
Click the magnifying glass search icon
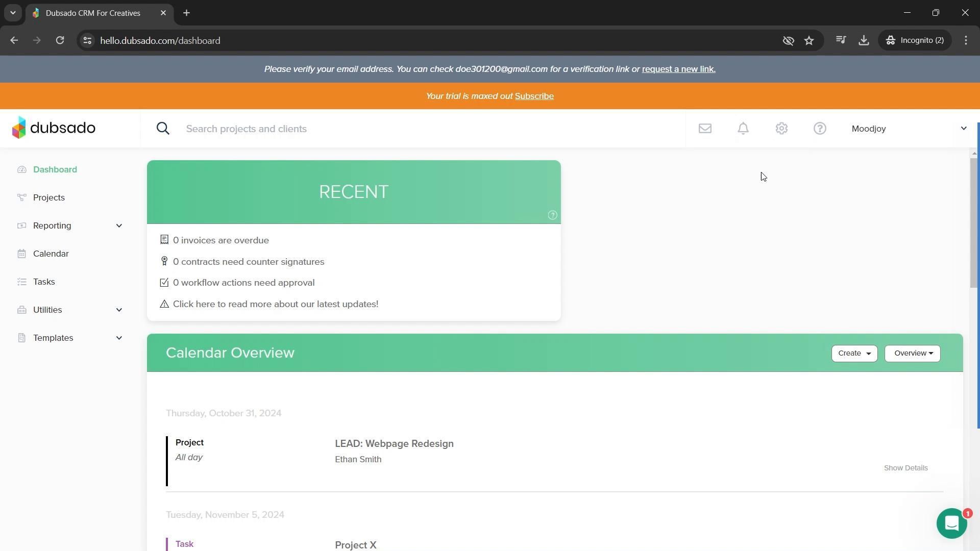coord(163,129)
